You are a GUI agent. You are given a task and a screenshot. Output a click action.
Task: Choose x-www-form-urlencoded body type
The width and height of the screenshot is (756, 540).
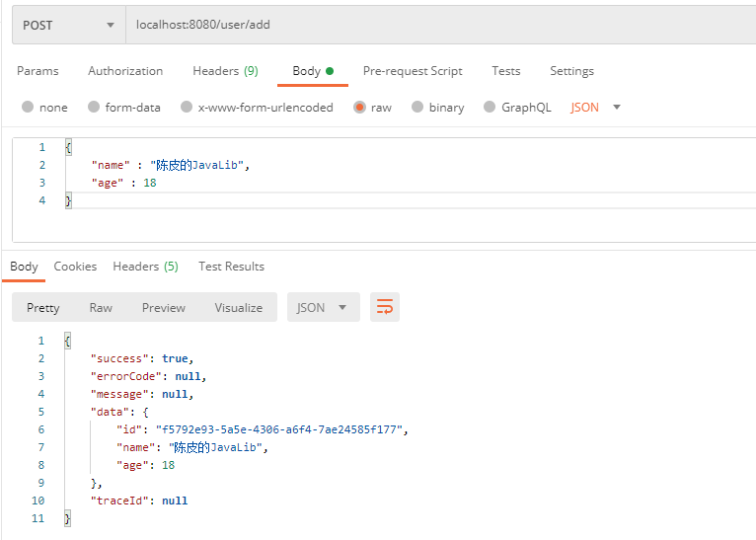(x=187, y=108)
